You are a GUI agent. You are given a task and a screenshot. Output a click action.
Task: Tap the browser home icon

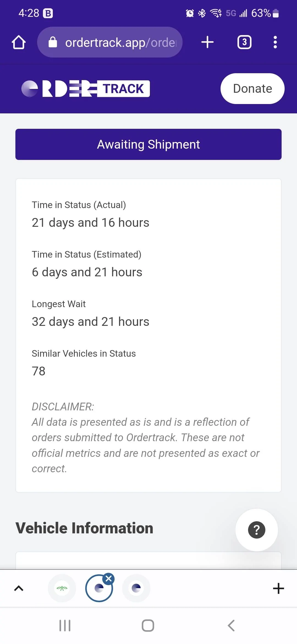19,42
